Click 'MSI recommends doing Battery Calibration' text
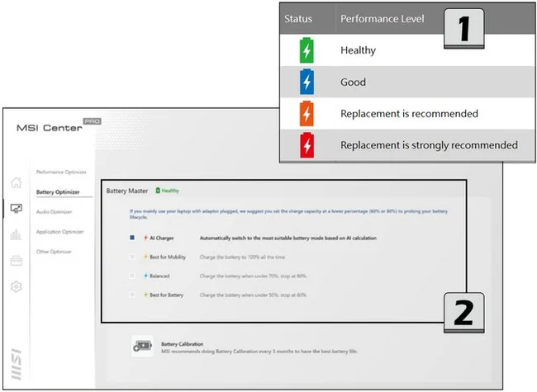Image resolution: width=537 pixels, height=392 pixels. point(259,352)
